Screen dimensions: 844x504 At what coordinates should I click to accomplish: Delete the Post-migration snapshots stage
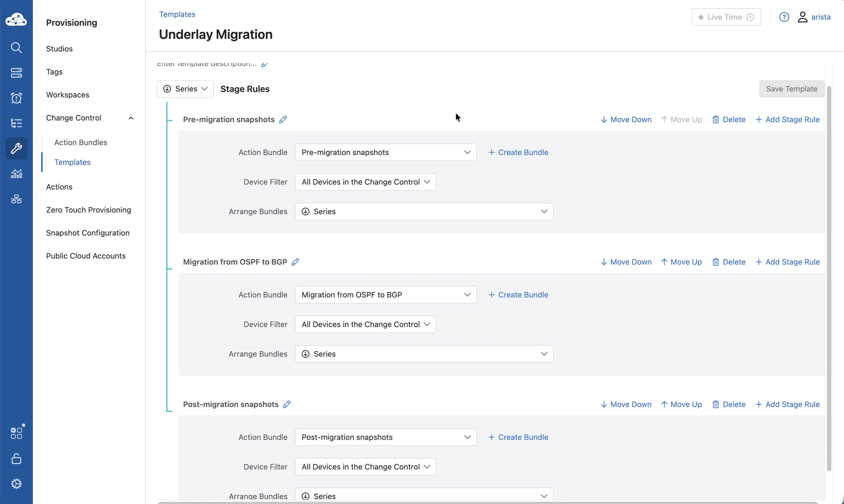click(728, 404)
